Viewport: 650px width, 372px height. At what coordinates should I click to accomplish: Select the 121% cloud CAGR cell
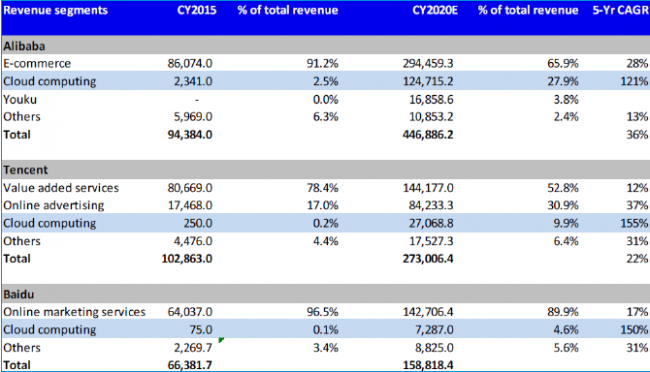tap(634, 81)
